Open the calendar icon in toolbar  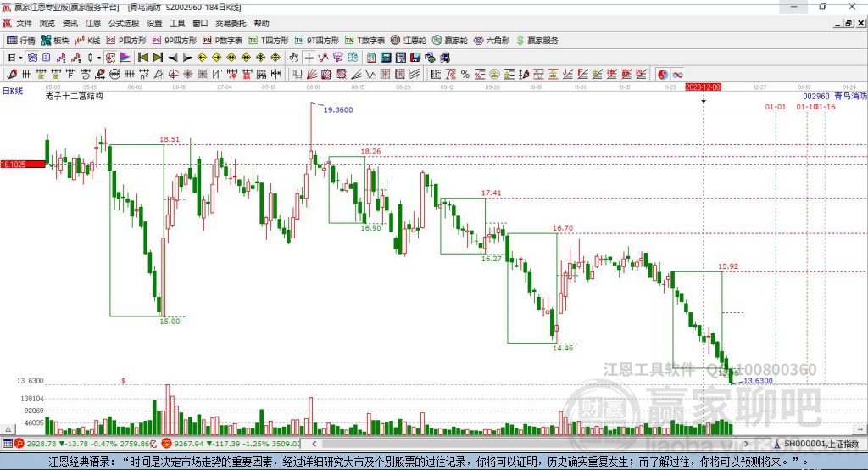(x=371, y=58)
